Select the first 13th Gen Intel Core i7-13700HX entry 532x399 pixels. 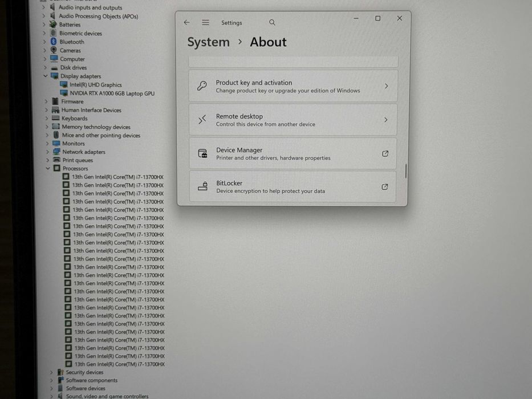pos(117,177)
